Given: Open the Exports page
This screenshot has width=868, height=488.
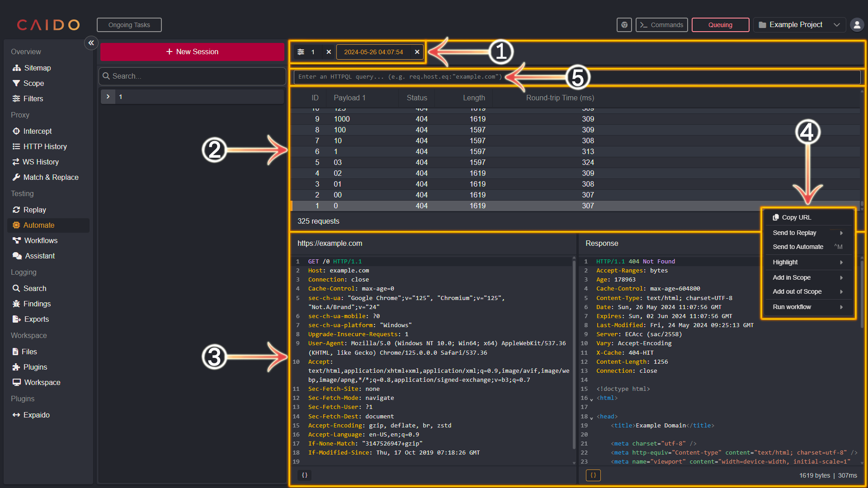Looking at the screenshot, I should [x=31, y=319].
